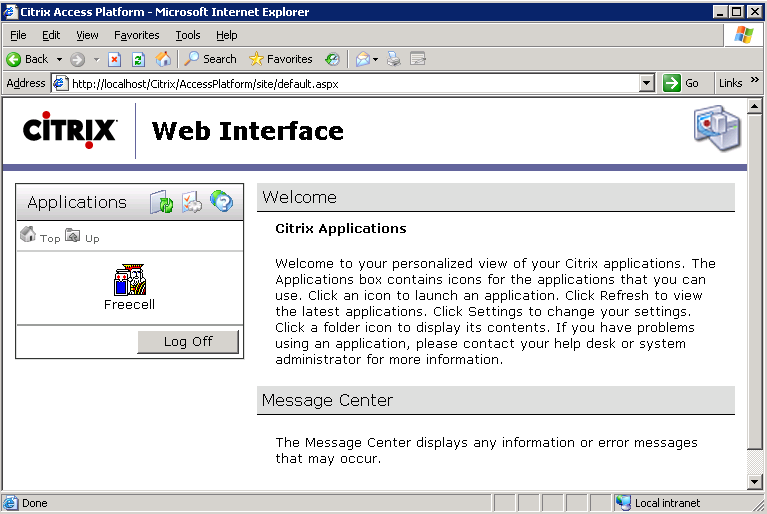Open the Help menu
767x514 pixels.
(x=226, y=35)
